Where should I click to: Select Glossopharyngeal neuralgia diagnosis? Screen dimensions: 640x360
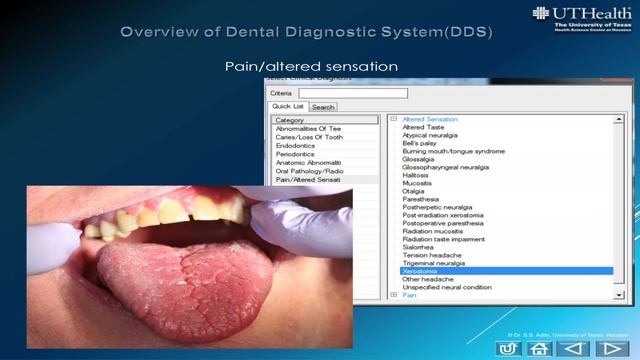tap(445, 167)
